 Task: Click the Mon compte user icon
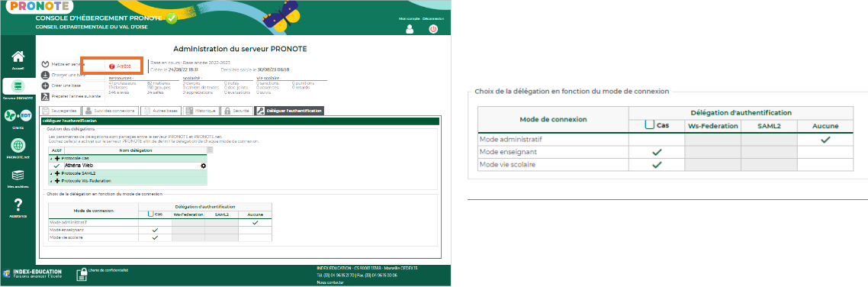(x=410, y=29)
